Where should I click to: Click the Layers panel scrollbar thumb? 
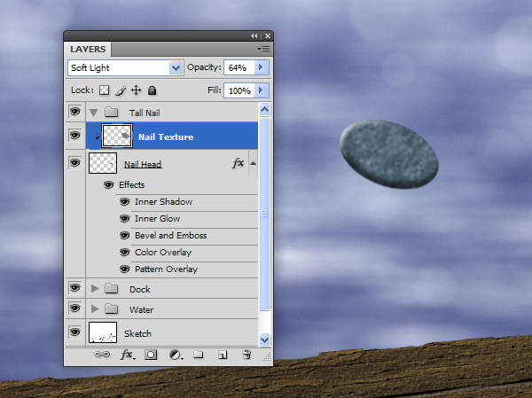(x=264, y=214)
